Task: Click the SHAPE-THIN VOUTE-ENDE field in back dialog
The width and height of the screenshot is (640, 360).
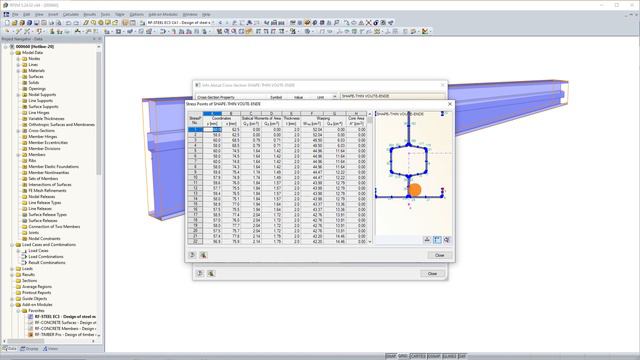Action: 392,96
